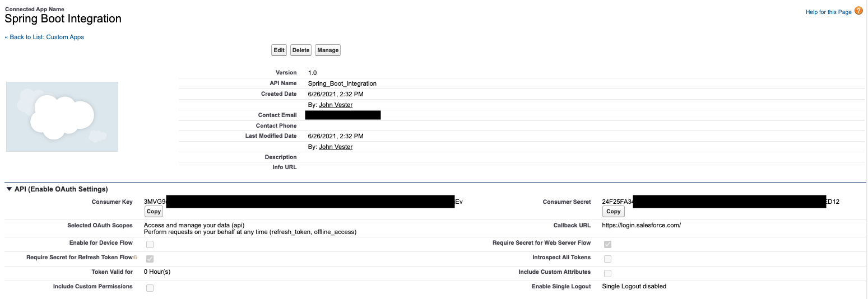868x299 pixels.
Task: Enable the Device Flow checkbox
Action: (x=150, y=245)
